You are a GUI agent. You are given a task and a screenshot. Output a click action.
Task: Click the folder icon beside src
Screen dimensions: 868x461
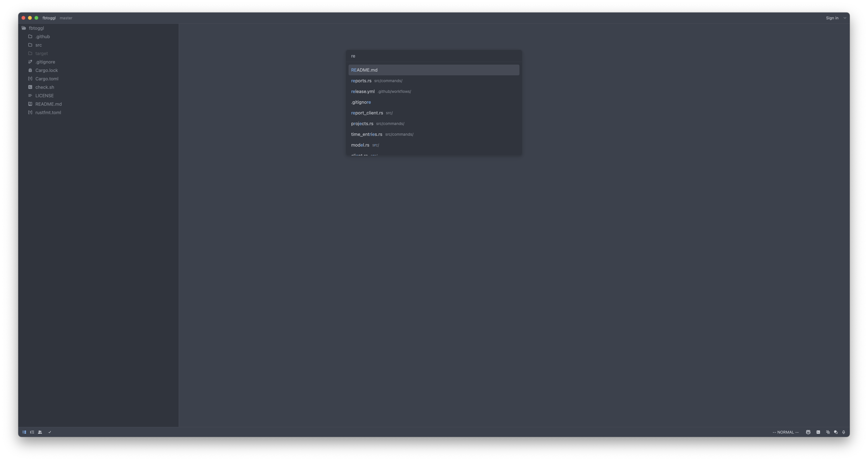coord(30,45)
